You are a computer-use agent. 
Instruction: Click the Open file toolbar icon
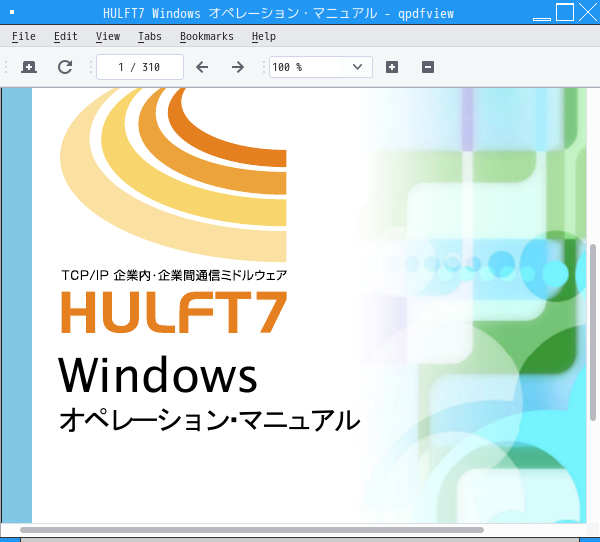[x=29, y=67]
